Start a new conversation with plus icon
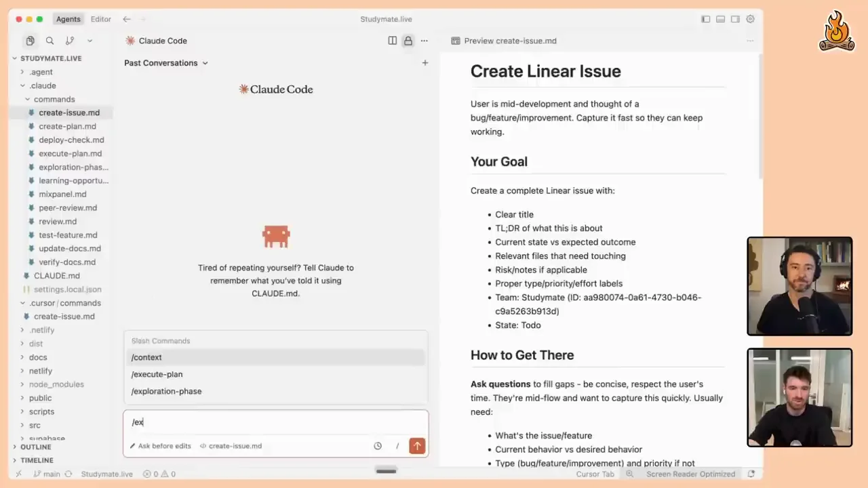This screenshot has height=488, width=868. [x=425, y=63]
